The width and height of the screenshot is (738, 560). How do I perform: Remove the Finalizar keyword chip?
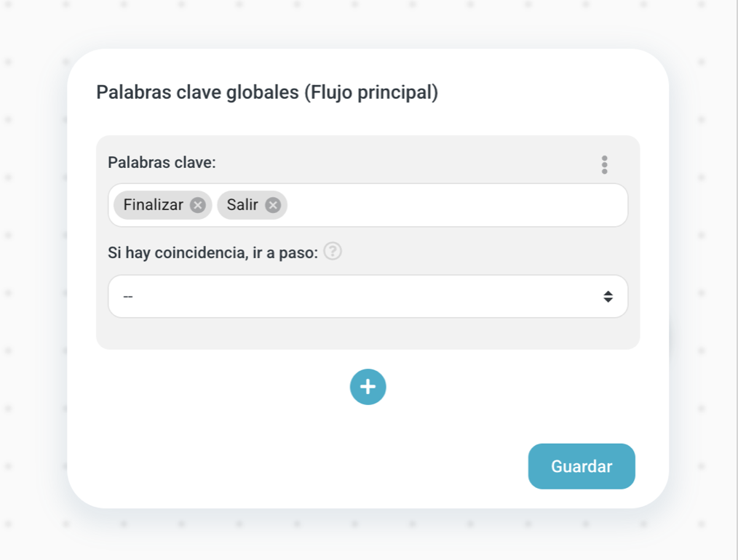(197, 205)
